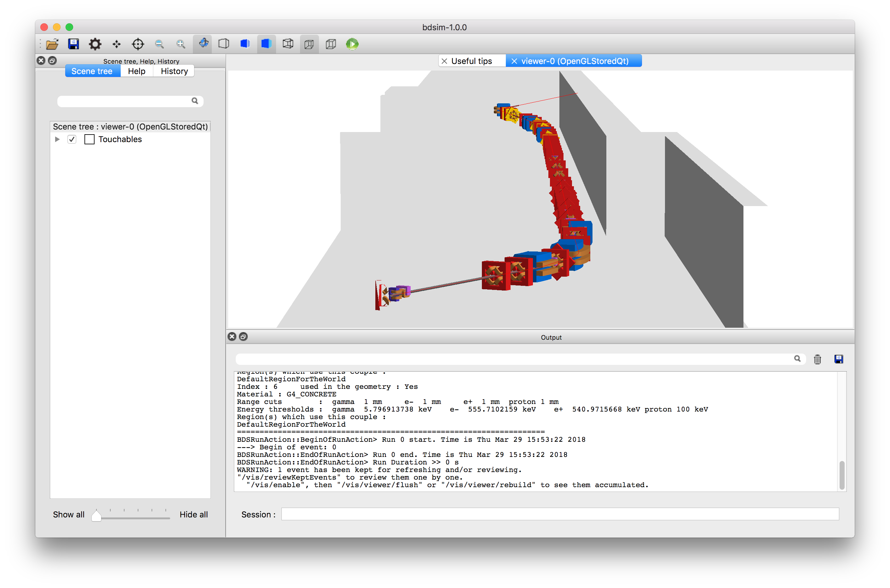Switch to the Scene tree tab
Image resolution: width=890 pixels, height=588 pixels.
tap(92, 71)
